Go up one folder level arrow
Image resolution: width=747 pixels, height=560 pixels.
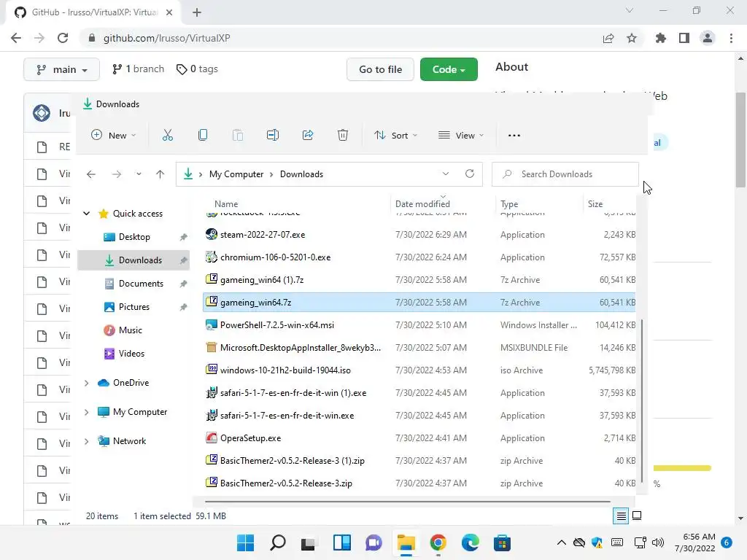click(x=160, y=174)
